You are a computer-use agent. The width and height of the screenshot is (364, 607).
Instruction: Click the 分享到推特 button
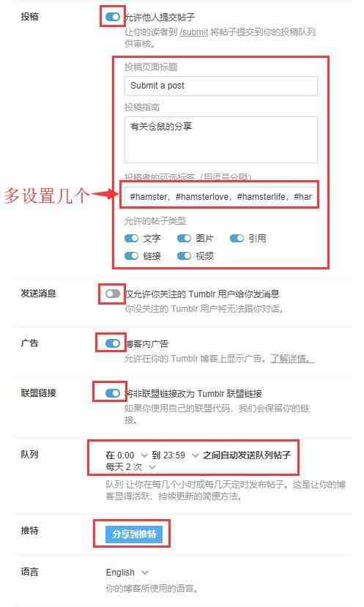pos(133,535)
